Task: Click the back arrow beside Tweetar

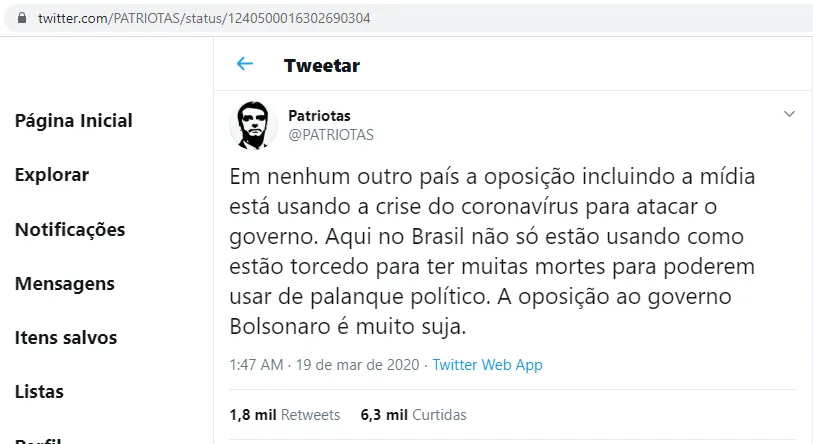Action: pyautogui.click(x=245, y=64)
